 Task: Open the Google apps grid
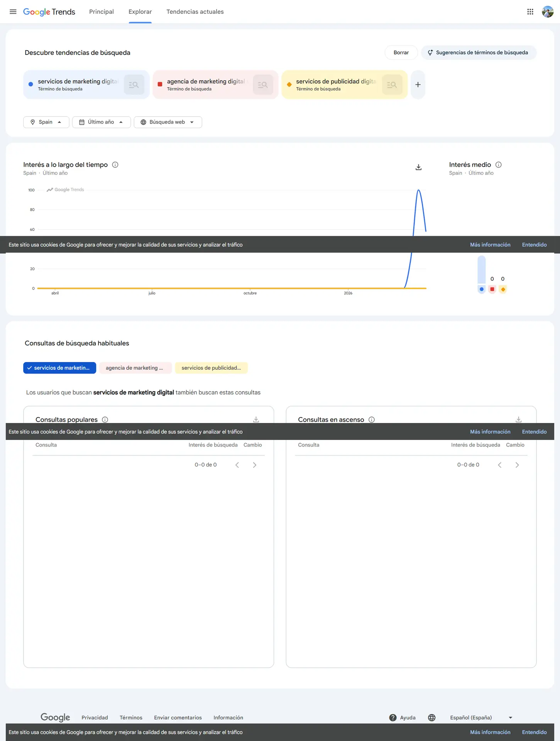coord(530,12)
